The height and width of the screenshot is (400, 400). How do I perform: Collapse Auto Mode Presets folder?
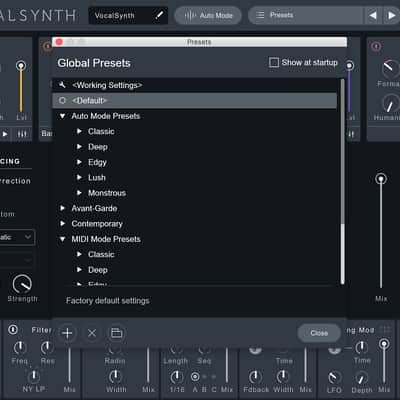pyautogui.click(x=62, y=116)
